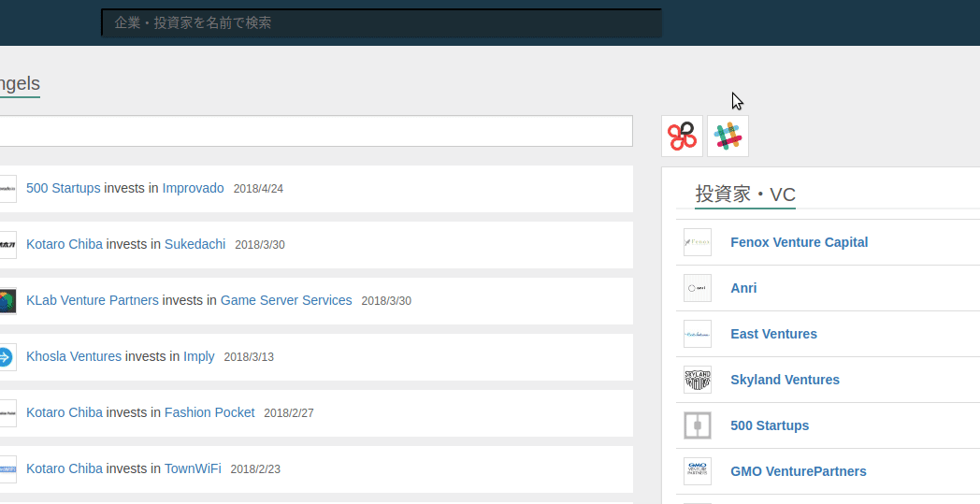Open the Imply company link

pos(199,356)
